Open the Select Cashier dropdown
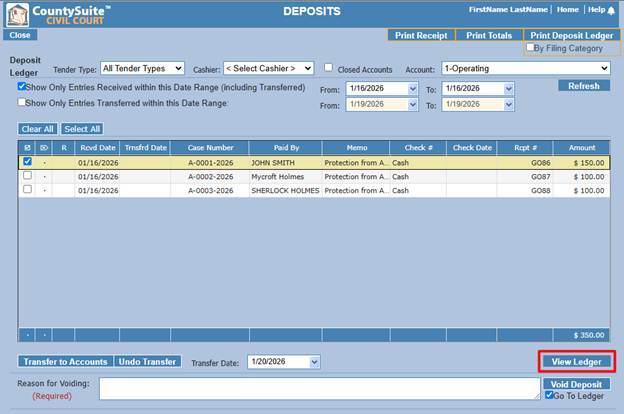The height and width of the screenshot is (414, 624). pos(269,68)
